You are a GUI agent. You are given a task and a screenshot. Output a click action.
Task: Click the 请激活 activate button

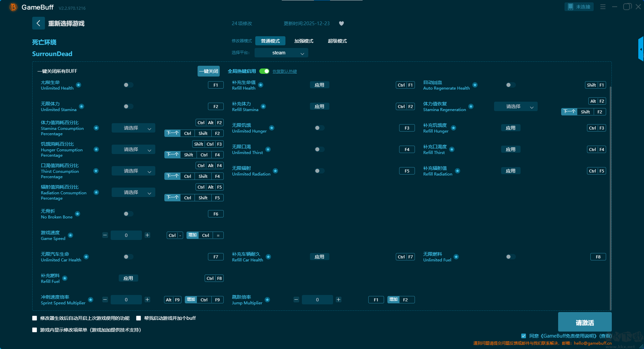coord(585,322)
